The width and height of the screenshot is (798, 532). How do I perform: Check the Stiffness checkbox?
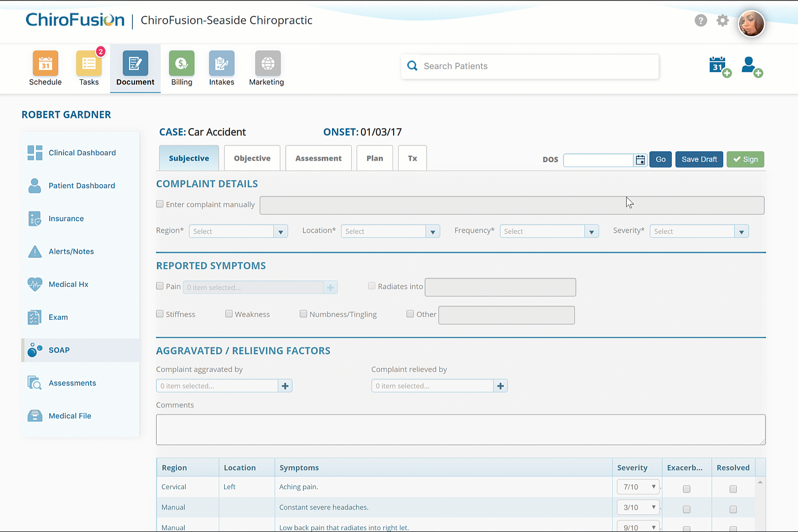[x=160, y=314]
